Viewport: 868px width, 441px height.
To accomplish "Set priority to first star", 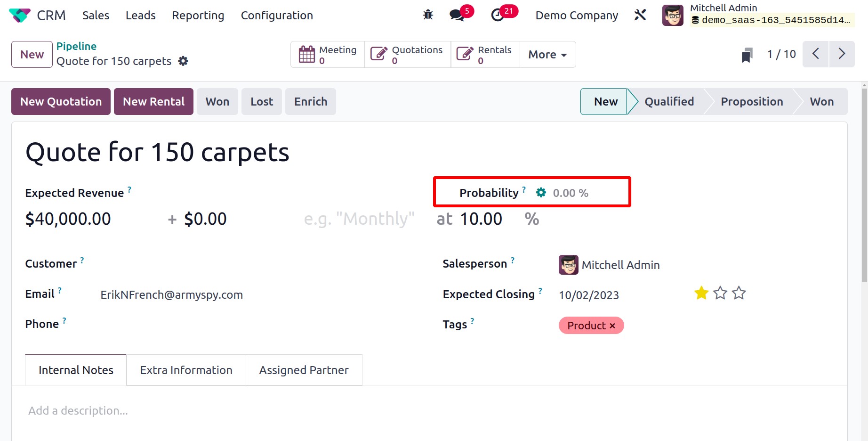I will [x=701, y=293].
